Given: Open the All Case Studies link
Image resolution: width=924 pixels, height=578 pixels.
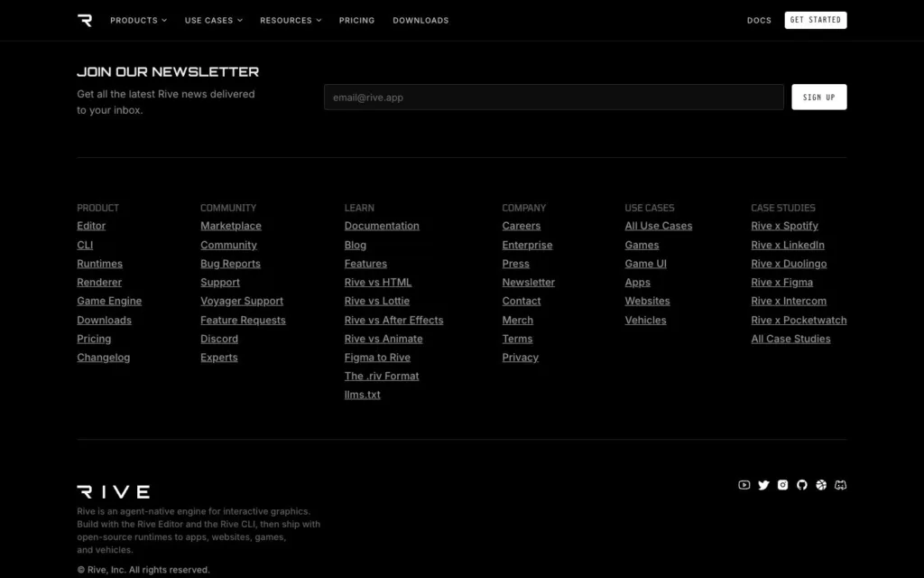Looking at the screenshot, I should (790, 339).
